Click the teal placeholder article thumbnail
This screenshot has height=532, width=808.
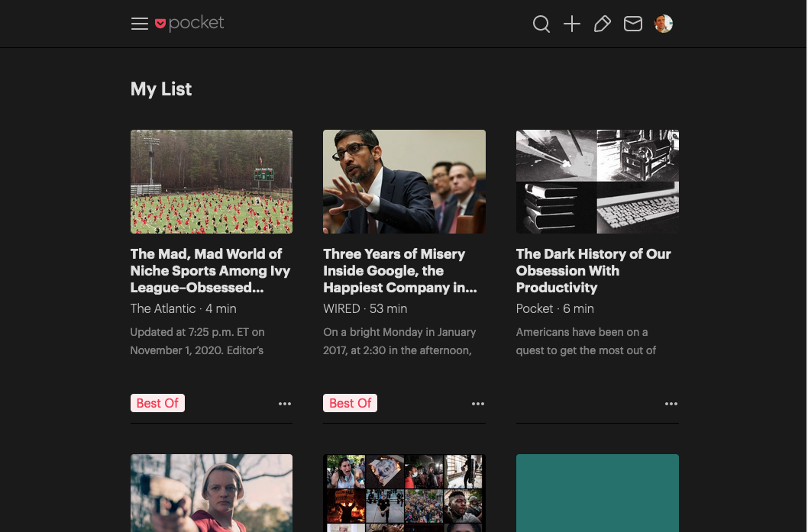click(x=597, y=493)
